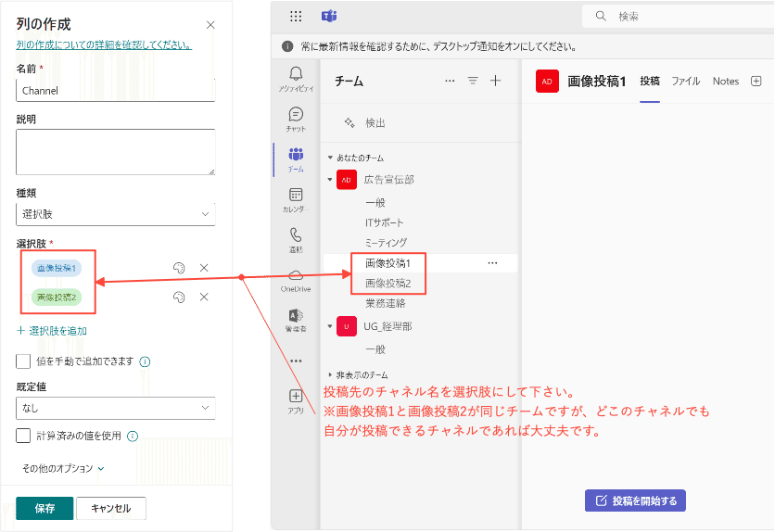
Task: Click into the 説明 text area
Action: point(116,152)
